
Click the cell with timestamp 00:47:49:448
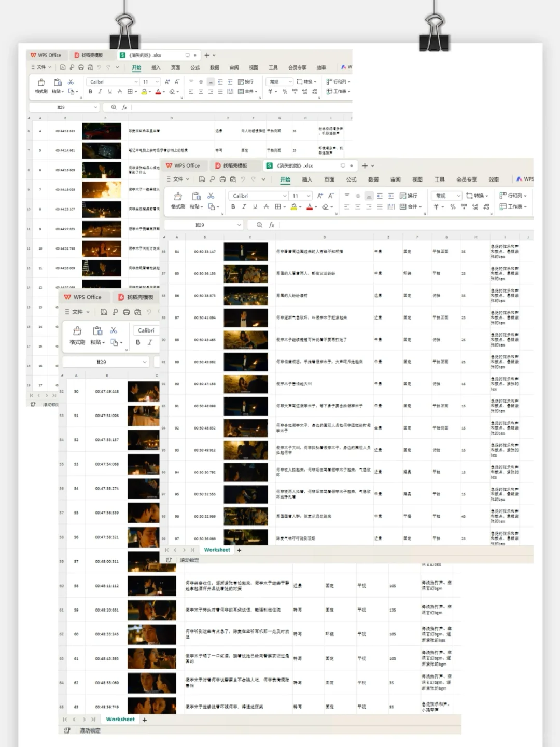(107, 392)
